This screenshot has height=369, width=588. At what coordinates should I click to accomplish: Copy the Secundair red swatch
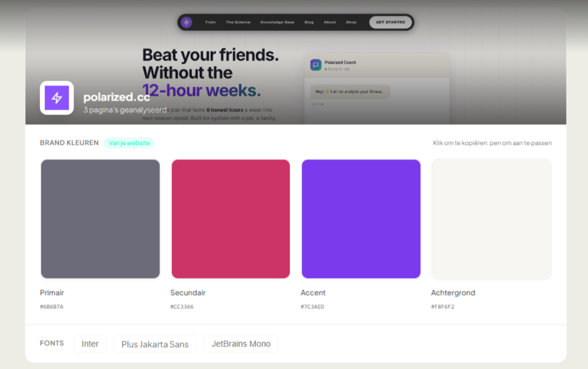231,219
